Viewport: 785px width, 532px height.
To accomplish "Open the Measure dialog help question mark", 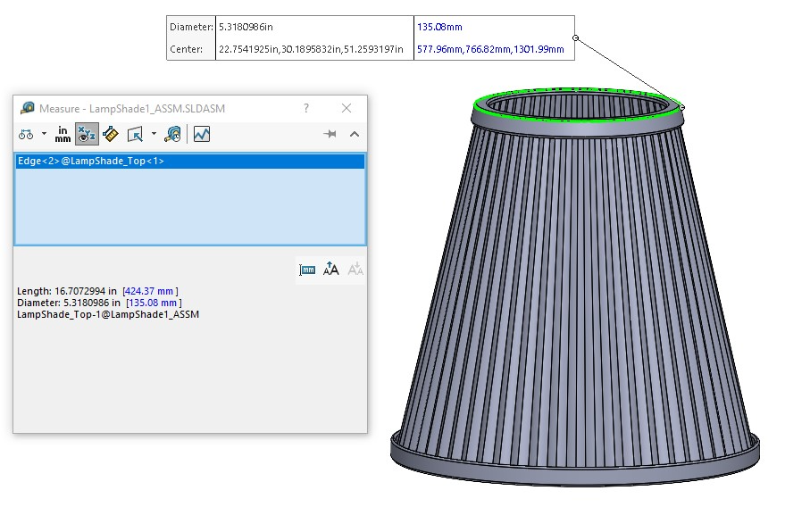I will (x=306, y=108).
